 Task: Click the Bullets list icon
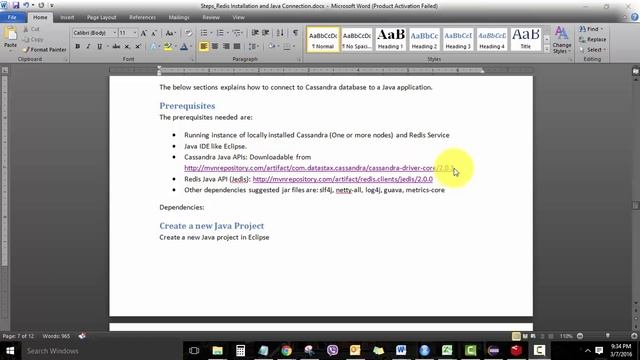tap(204, 33)
